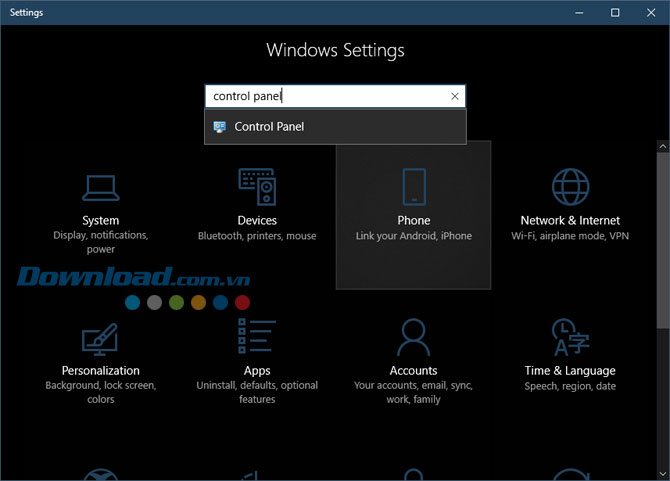Click the scrollbar up arrow
The height and width of the screenshot is (481, 670).
663,146
